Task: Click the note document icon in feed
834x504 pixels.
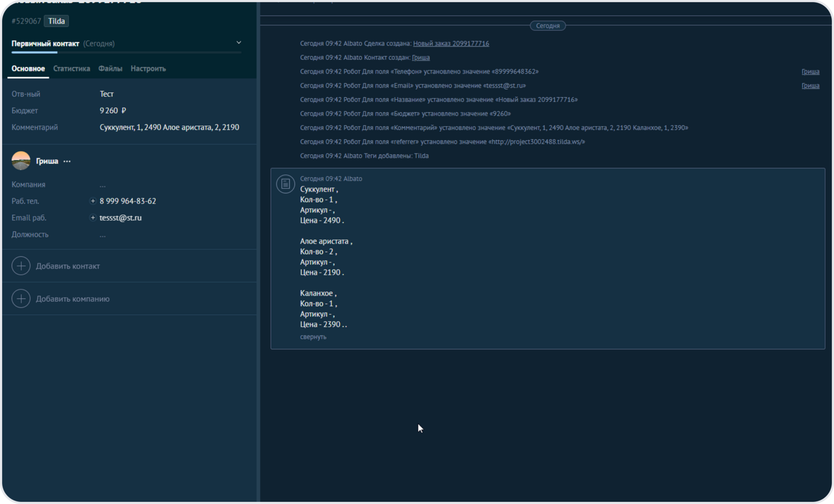Action: pyautogui.click(x=285, y=183)
